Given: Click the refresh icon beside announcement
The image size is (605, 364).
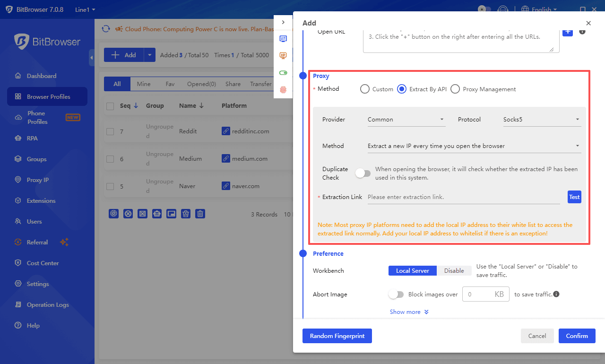Looking at the screenshot, I should 106,29.
